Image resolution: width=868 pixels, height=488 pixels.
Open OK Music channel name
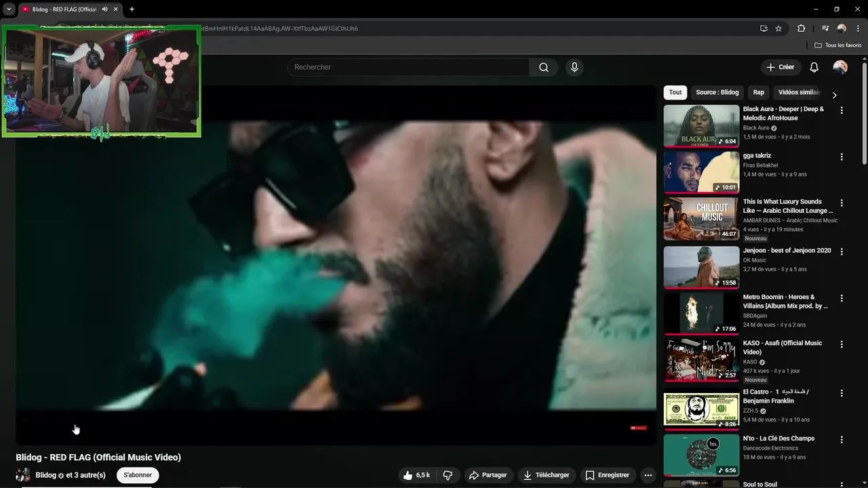coord(755,260)
